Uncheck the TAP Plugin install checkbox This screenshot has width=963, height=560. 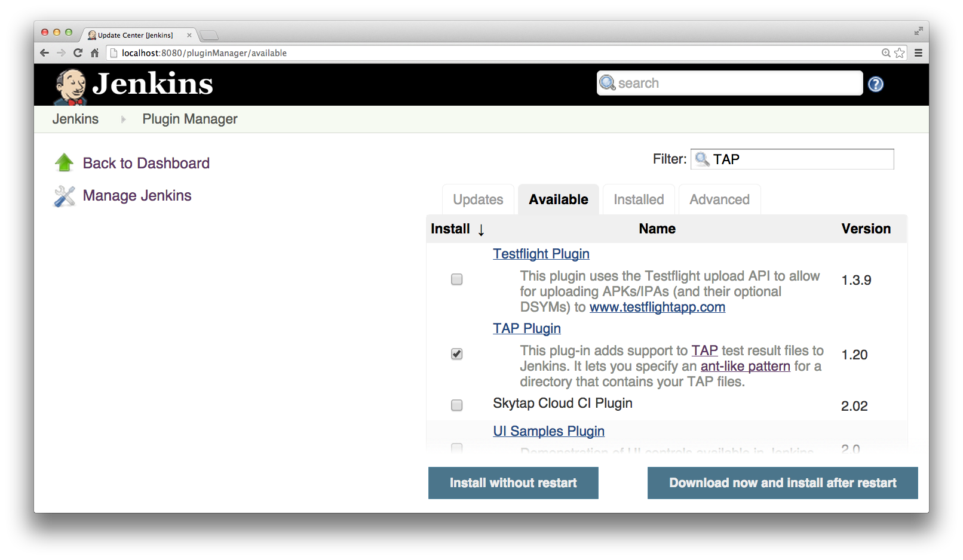pyautogui.click(x=456, y=354)
